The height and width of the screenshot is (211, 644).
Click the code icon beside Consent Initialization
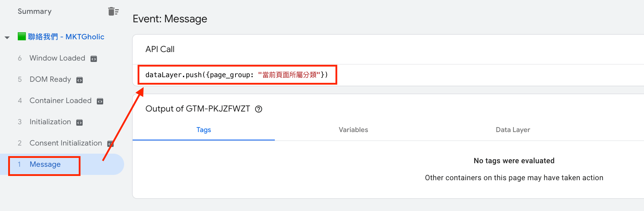110,144
